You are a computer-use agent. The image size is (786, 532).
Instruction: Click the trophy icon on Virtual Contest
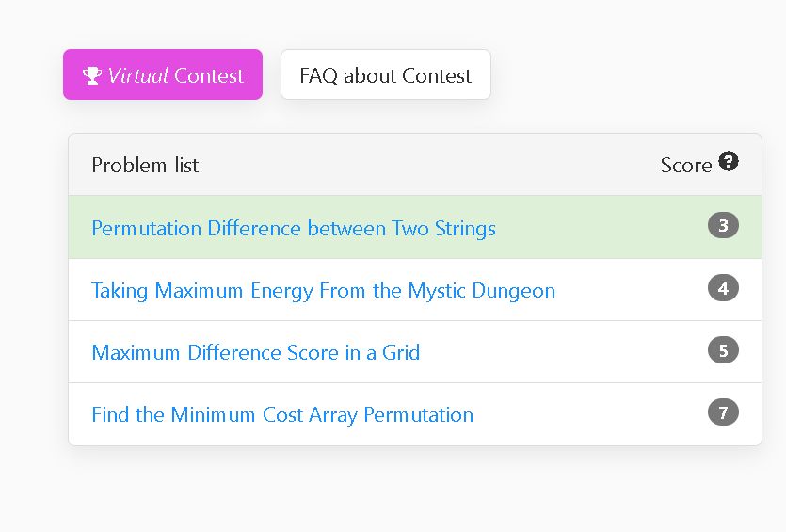coord(91,75)
